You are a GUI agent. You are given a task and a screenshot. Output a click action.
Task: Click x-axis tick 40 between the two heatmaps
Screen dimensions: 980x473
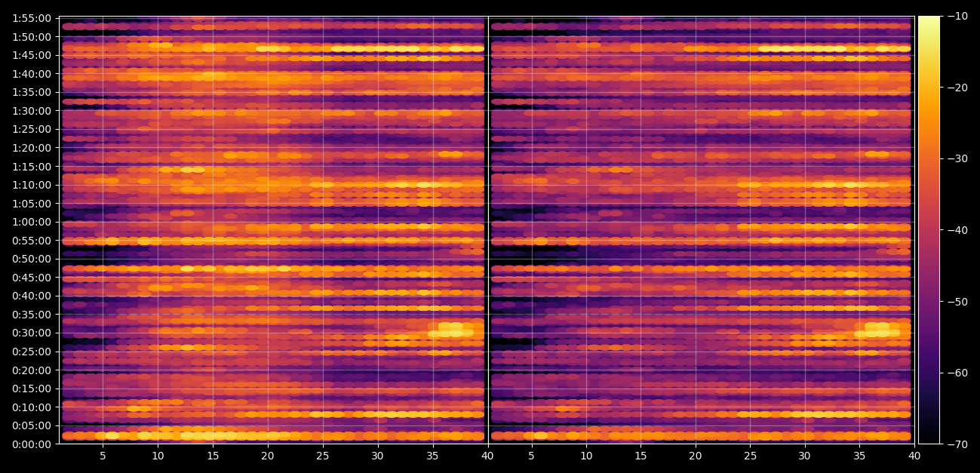488,456
